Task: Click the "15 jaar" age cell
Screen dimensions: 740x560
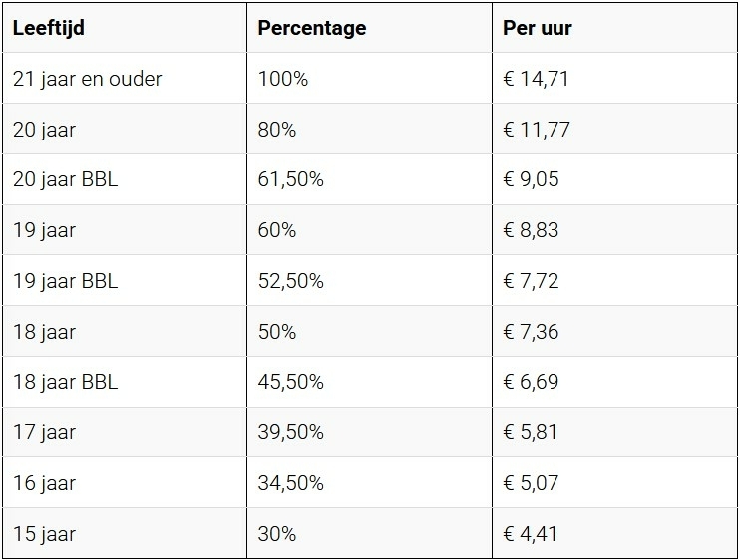Action: coord(44,534)
